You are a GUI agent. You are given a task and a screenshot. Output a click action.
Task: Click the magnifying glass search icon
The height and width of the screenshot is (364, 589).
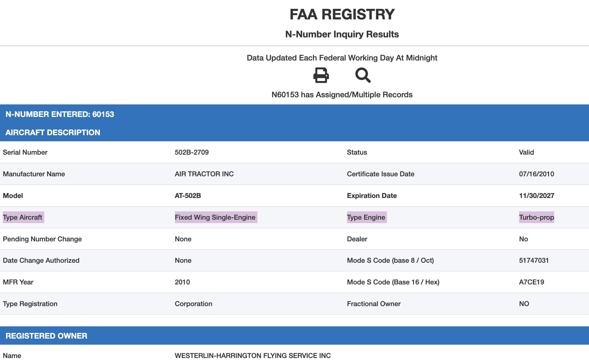363,75
